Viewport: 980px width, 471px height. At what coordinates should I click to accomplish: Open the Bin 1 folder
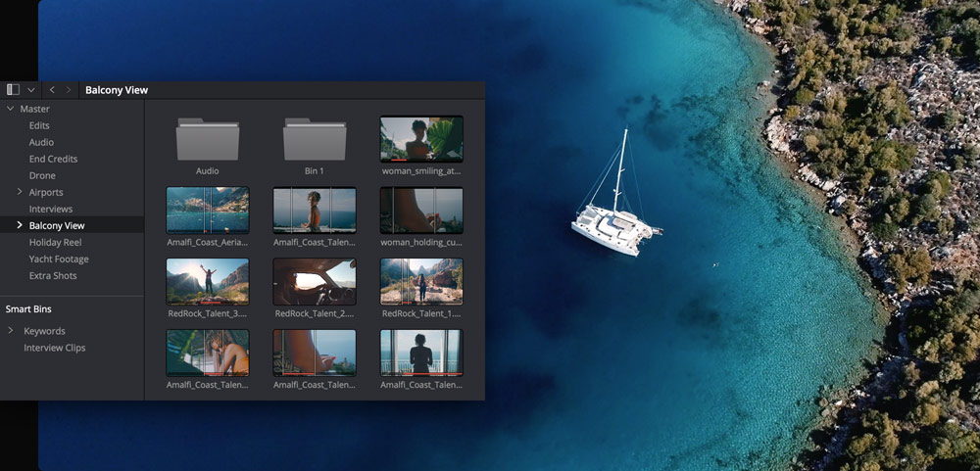314,140
